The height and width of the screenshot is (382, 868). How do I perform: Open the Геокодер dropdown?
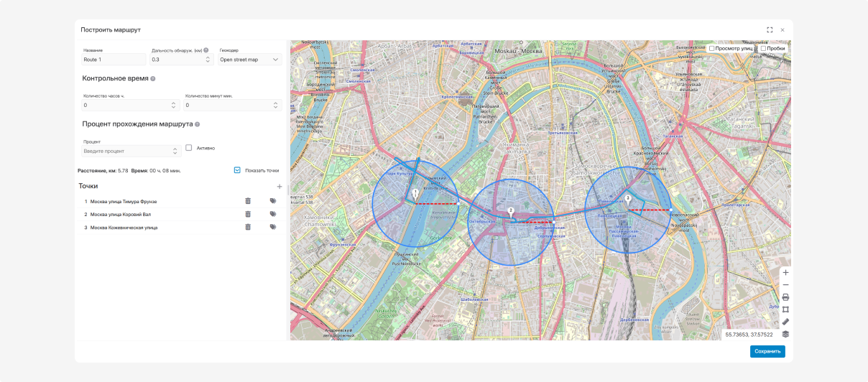(250, 60)
